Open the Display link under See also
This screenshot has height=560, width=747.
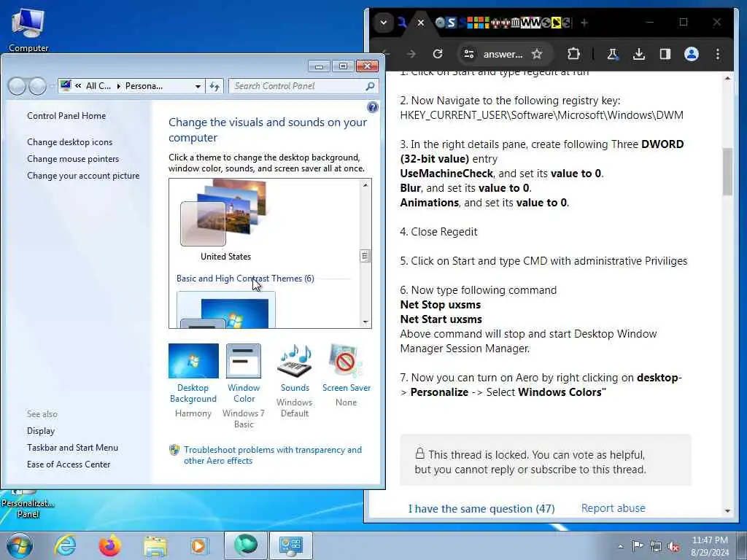point(41,431)
